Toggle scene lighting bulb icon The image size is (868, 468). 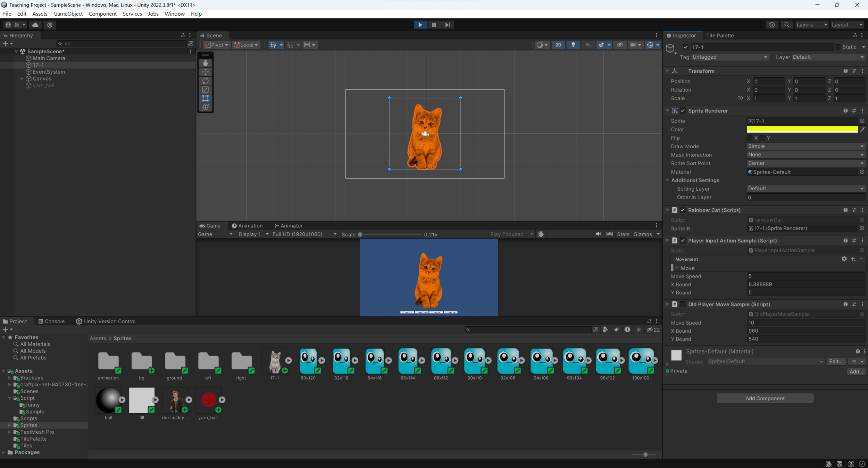coord(573,45)
